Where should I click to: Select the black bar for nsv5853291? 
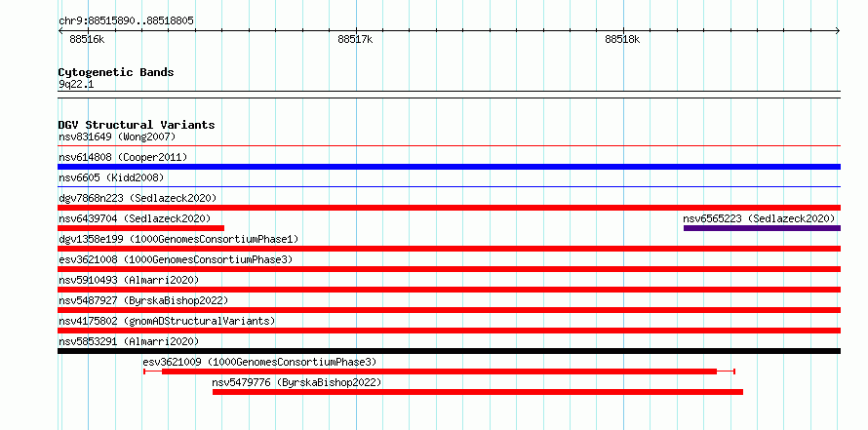point(450,351)
